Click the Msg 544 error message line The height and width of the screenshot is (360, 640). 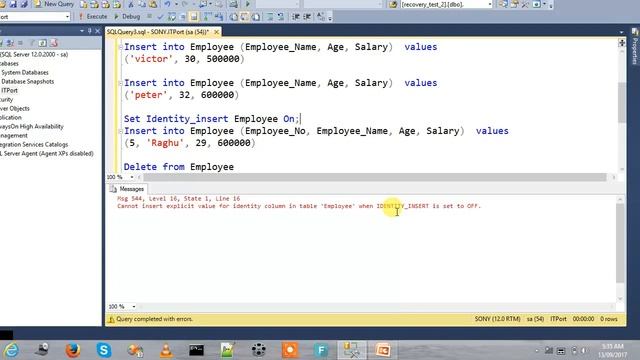[179, 198]
